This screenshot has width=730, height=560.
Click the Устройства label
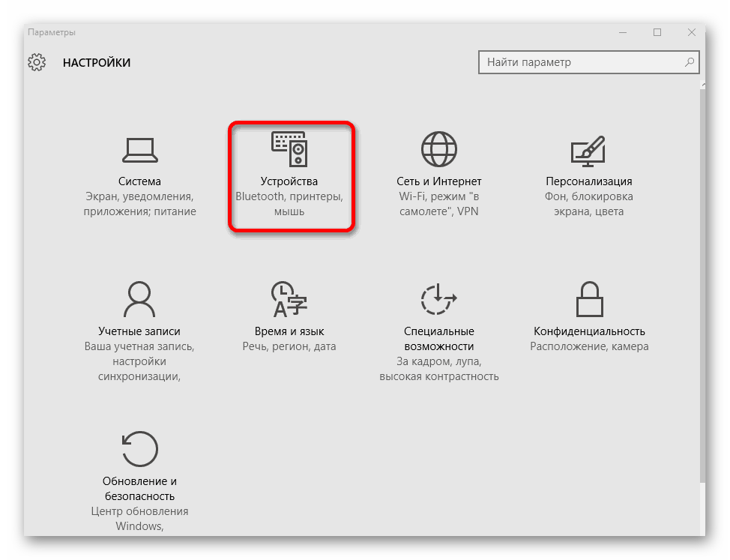pos(289,181)
